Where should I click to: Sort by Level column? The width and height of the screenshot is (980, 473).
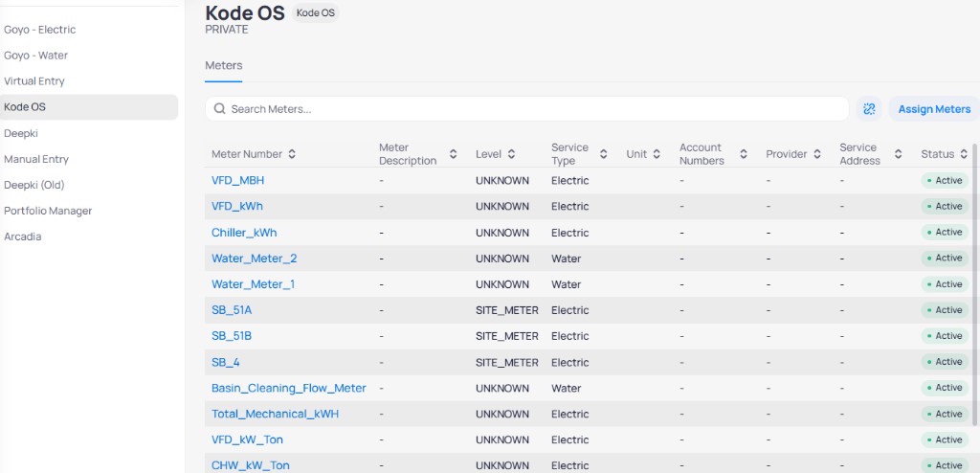coord(511,154)
